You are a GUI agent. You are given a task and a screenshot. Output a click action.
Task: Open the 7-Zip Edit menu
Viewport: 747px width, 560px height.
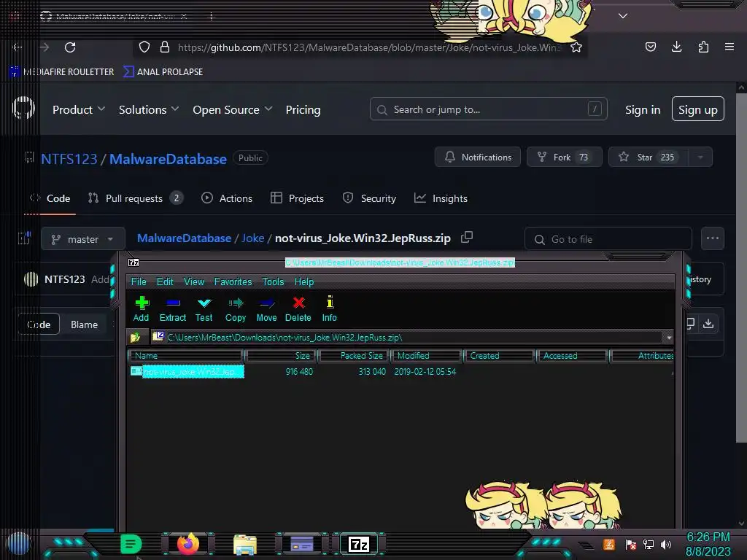pyautogui.click(x=165, y=281)
